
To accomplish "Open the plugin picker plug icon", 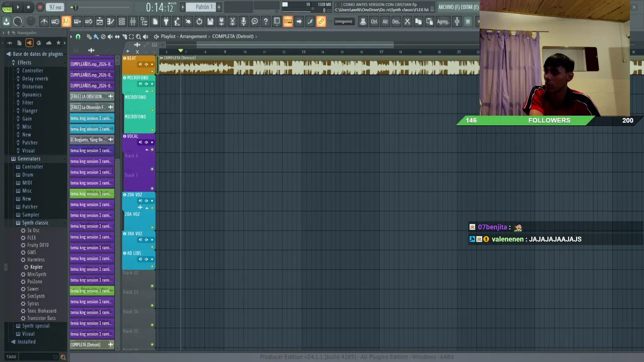I will pos(166,22).
